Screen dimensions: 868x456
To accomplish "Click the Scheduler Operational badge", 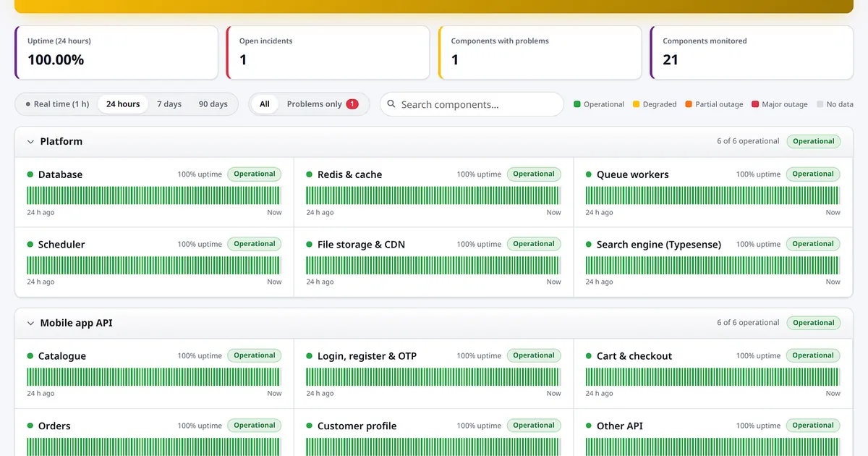I will [255, 244].
